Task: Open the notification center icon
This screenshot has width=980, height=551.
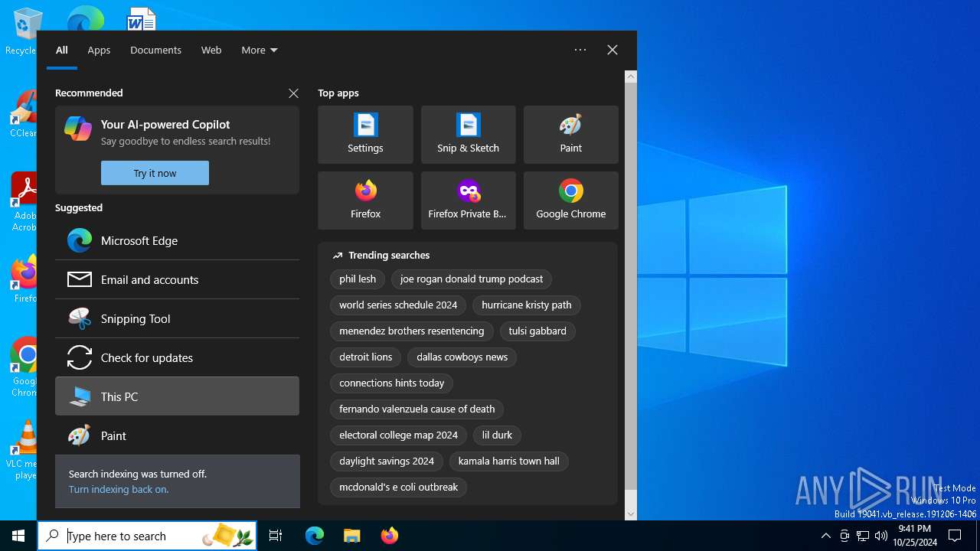Action: (955, 536)
